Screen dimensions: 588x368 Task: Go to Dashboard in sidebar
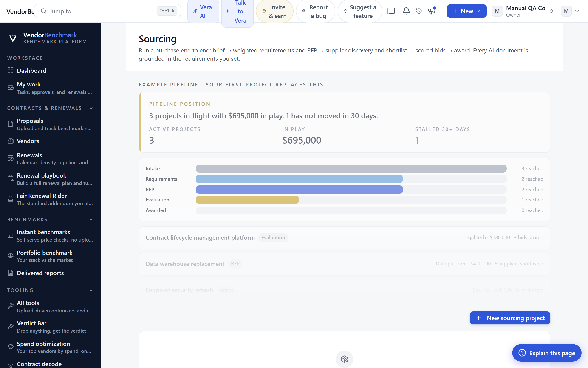(51, 70)
